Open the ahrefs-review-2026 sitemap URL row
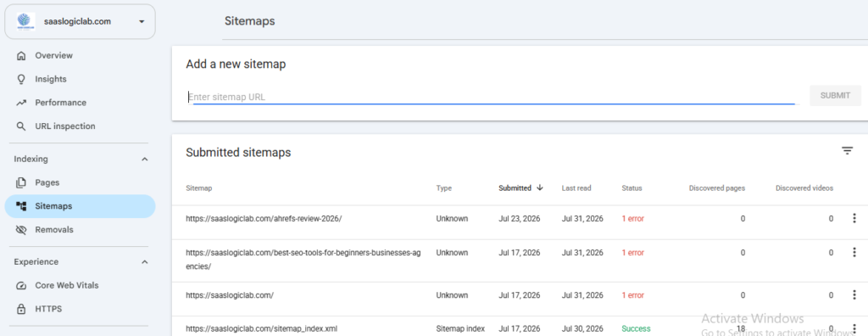The width and height of the screenshot is (868, 336). [264, 218]
